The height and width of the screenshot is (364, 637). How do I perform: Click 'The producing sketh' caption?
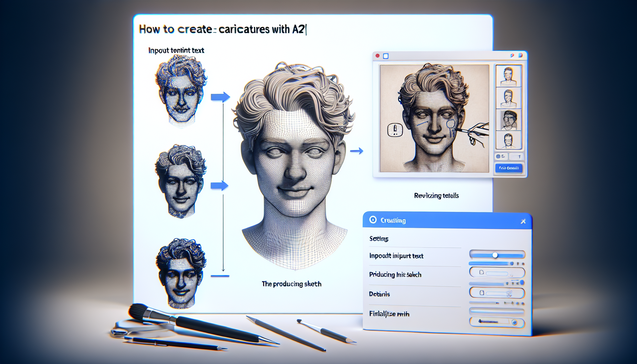point(291,284)
